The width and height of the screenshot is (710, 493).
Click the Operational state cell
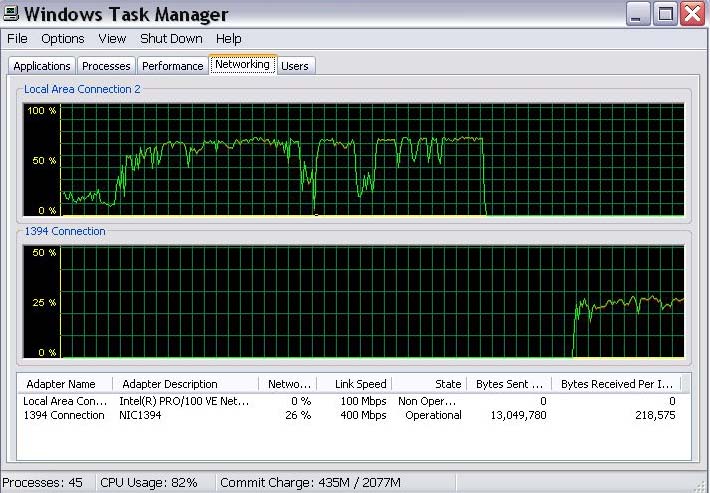click(x=433, y=415)
